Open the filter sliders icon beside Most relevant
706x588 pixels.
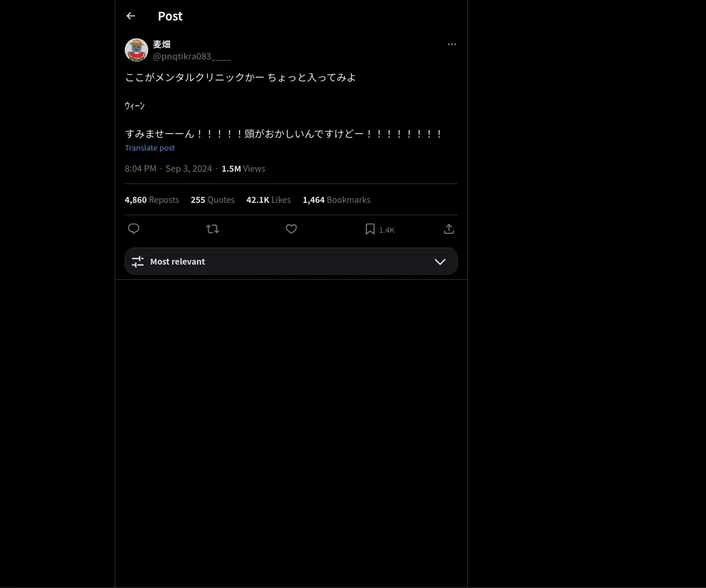pos(138,262)
